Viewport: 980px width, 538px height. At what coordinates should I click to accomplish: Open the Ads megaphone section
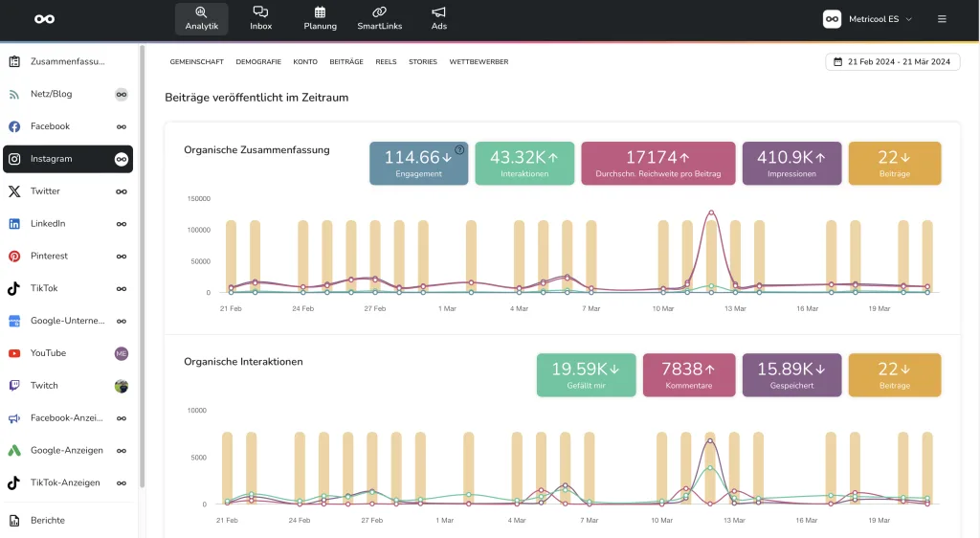tap(438, 18)
